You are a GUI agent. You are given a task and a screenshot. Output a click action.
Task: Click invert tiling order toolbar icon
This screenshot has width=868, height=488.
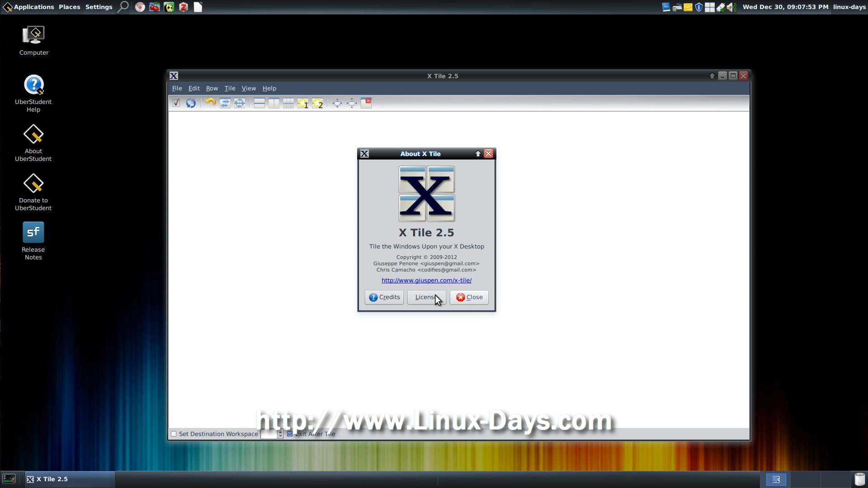click(225, 103)
